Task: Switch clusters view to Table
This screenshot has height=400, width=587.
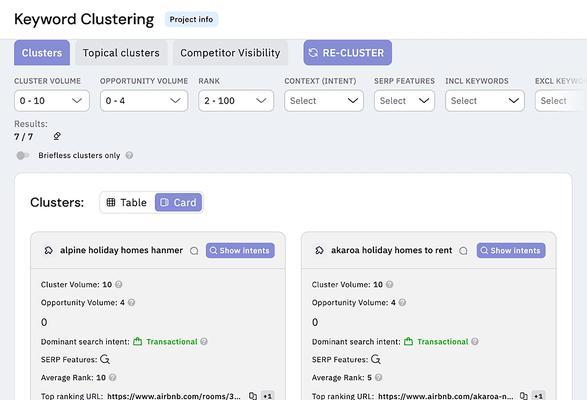Action: [127, 202]
